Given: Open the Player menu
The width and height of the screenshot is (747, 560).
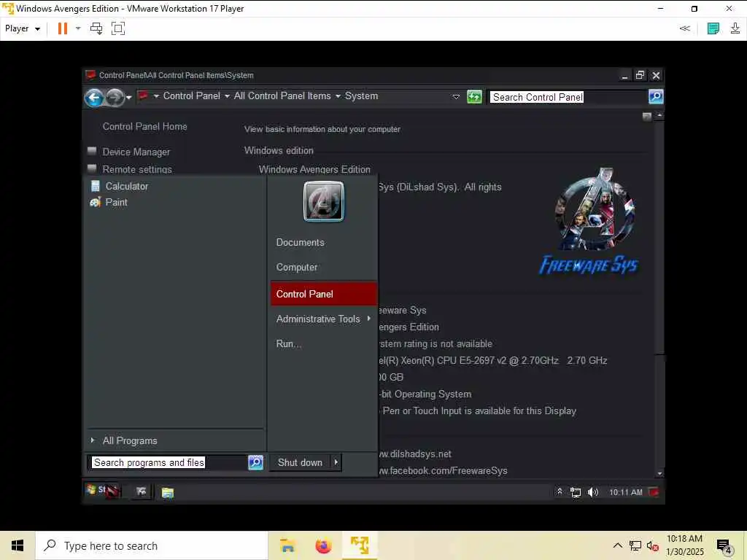Looking at the screenshot, I should coord(22,28).
